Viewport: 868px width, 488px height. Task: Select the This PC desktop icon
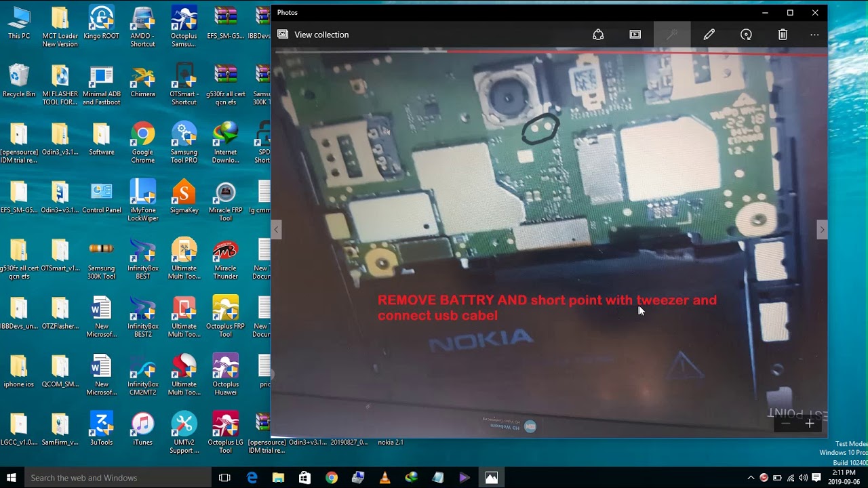pyautogui.click(x=19, y=23)
